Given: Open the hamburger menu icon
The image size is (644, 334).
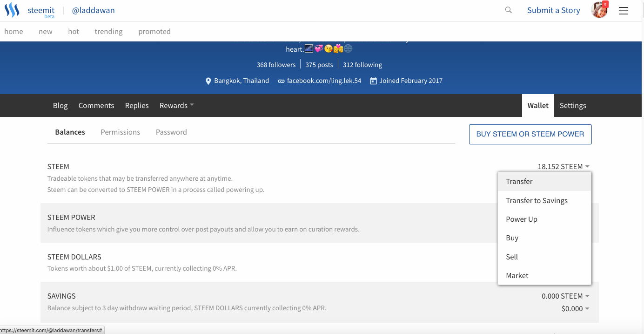Looking at the screenshot, I should pos(624,10).
